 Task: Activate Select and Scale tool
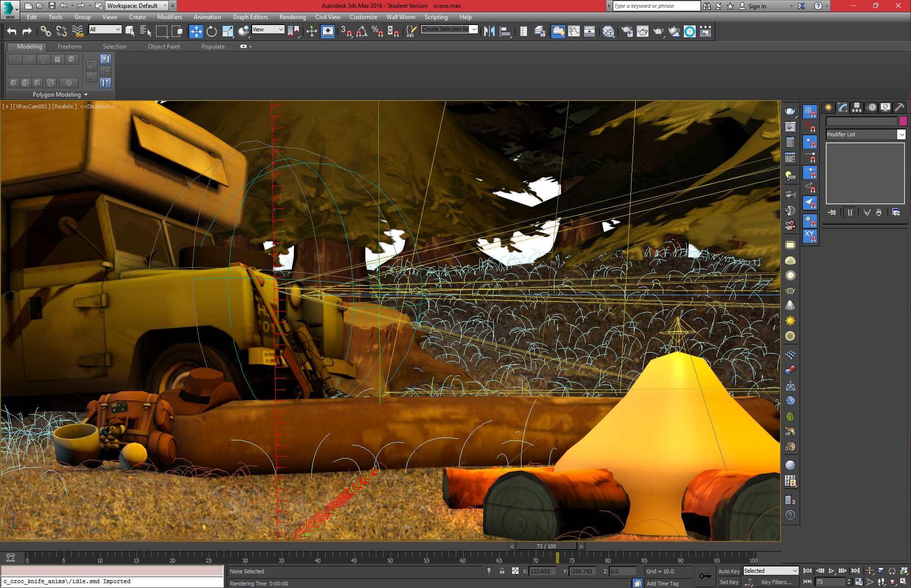coord(228,31)
